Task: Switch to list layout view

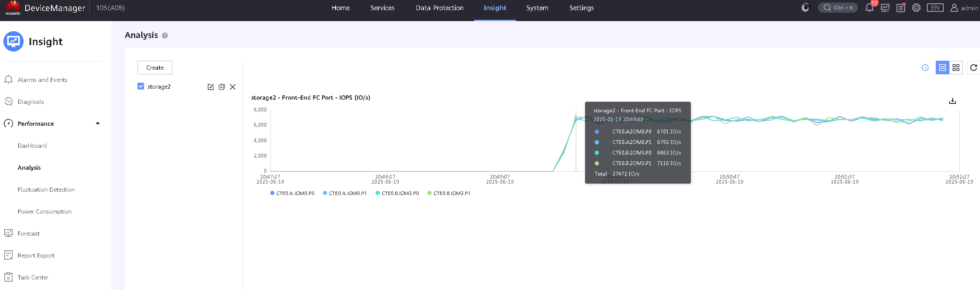Action: click(942, 68)
